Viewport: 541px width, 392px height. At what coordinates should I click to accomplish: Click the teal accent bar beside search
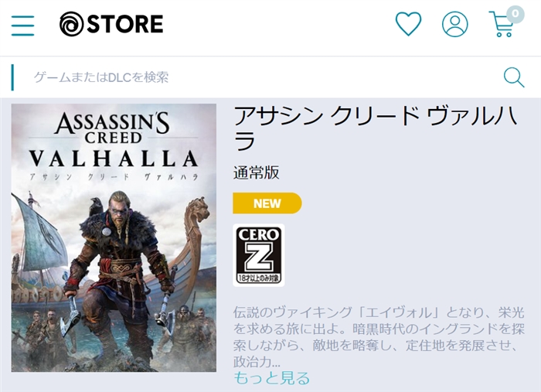13,77
